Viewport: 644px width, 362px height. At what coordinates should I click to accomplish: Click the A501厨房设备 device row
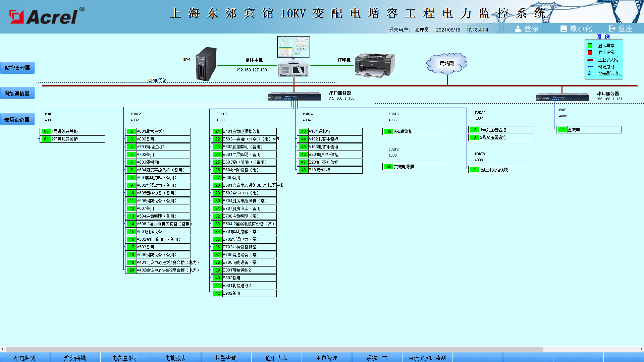click(158, 232)
